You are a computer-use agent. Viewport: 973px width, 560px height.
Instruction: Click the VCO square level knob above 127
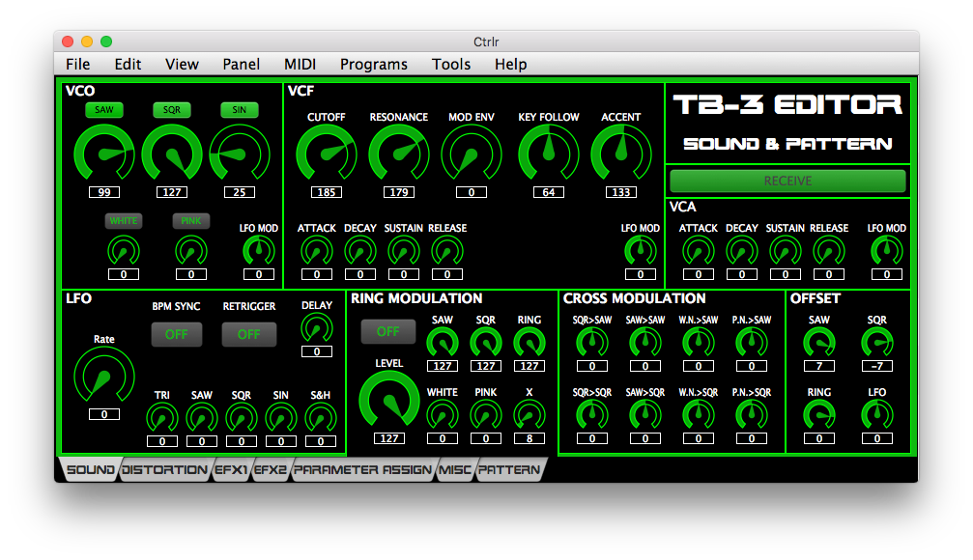[x=172, y=154]
